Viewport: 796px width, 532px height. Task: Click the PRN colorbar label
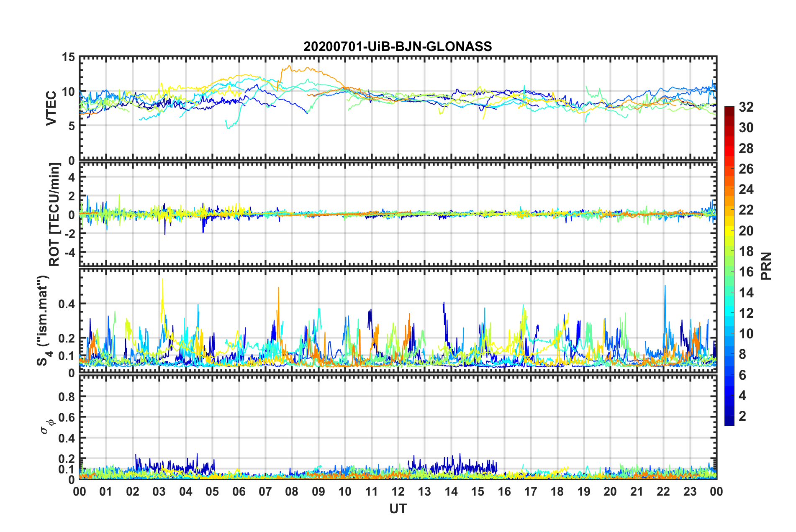coord(766,266)
